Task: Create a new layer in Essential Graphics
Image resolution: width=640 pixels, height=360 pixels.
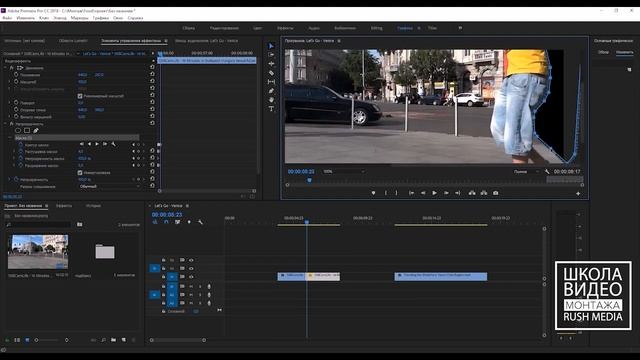Action: coord(629,70)
